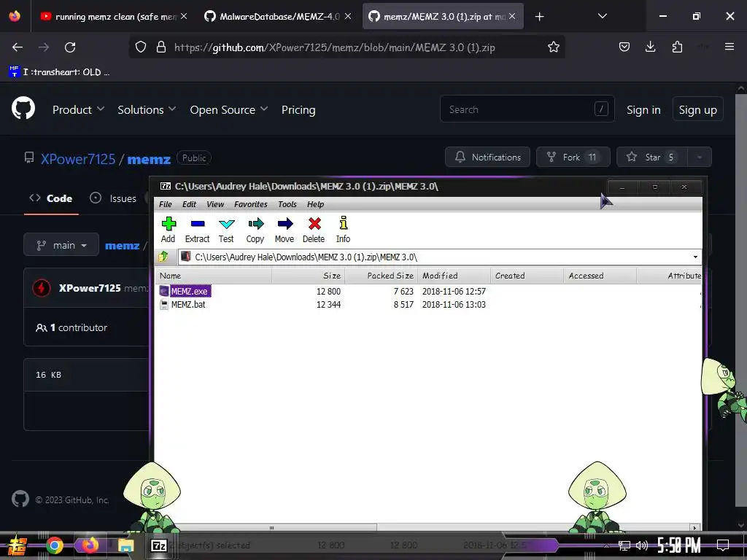Open the Firefox extensions icon

point(677,47)
